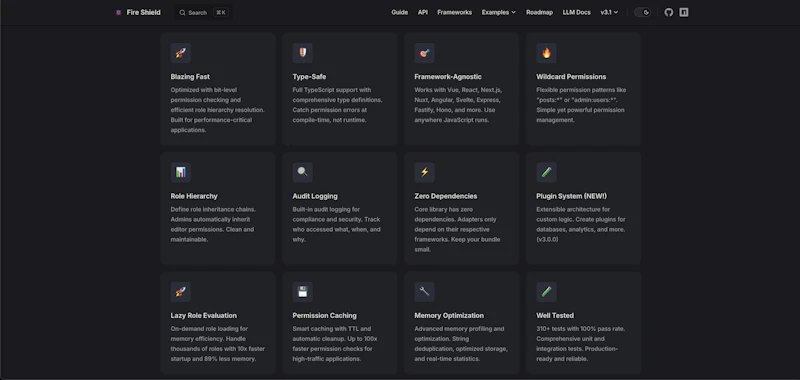Click the Blazing Fast heading
This screenshot has width=800, height=380.
(190, 77)
